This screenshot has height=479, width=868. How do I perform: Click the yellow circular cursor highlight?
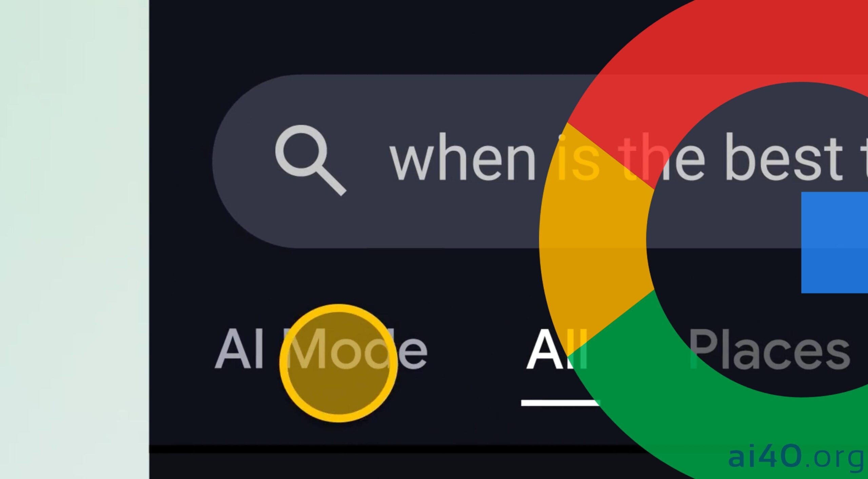[x=338, y=363]
